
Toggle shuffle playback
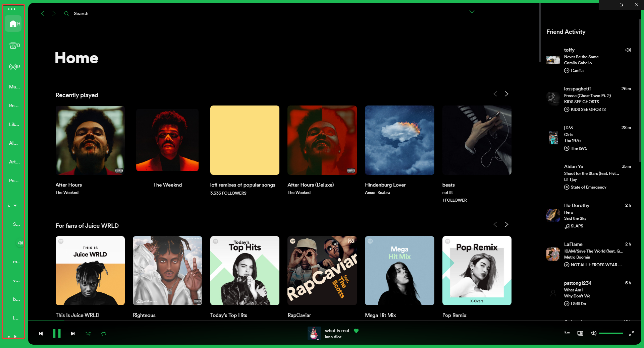click(88, 334)
